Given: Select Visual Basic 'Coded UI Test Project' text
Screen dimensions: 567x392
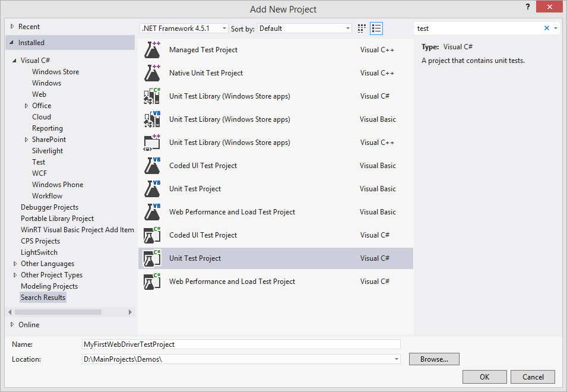Looking at the screenshot, I should pyautogui.click(x=203, y=166).
